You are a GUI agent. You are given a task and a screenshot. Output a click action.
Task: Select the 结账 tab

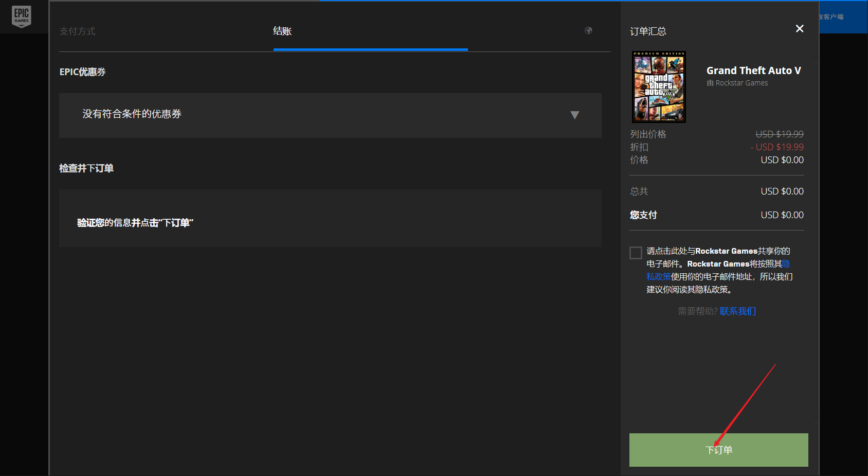tap(282, 31)
